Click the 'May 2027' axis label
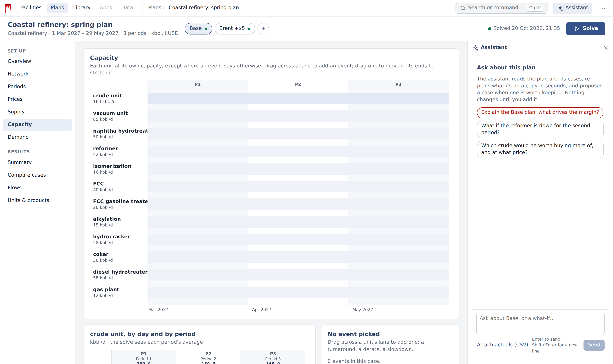613x364 pixels. click(x=362, y=310)
